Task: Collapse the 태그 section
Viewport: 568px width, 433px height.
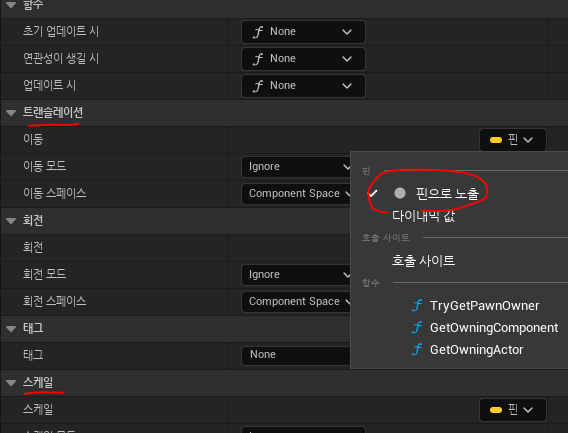Action: pyautogui.click(x=11, y=329)
